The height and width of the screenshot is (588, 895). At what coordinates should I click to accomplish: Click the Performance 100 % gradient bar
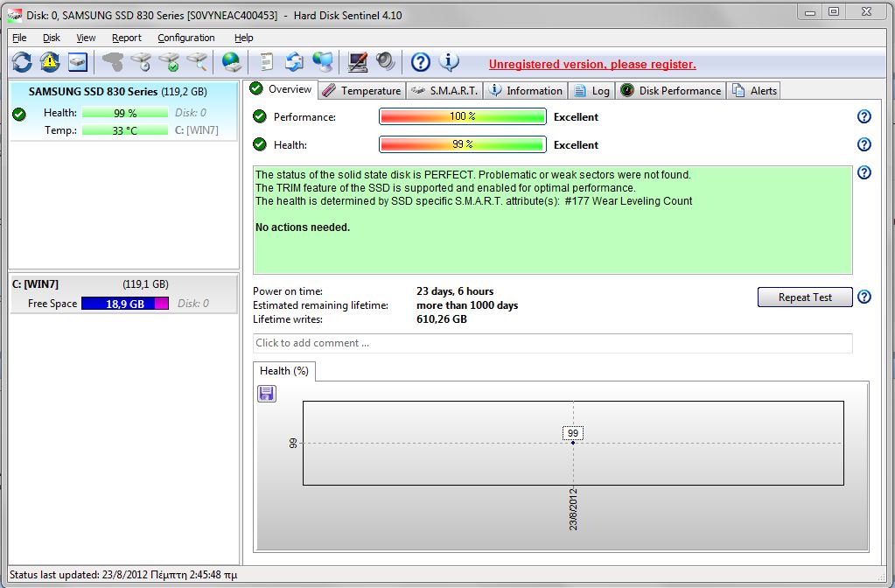point(463,116)
